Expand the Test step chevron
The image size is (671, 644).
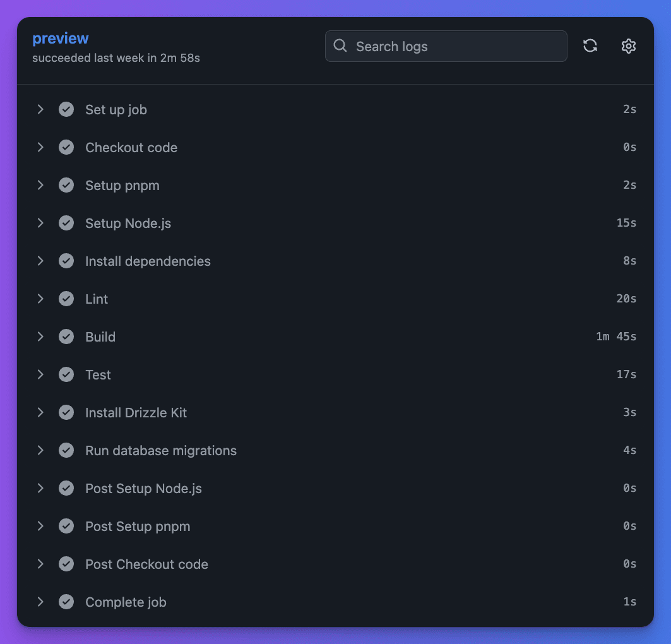(40, 374)
